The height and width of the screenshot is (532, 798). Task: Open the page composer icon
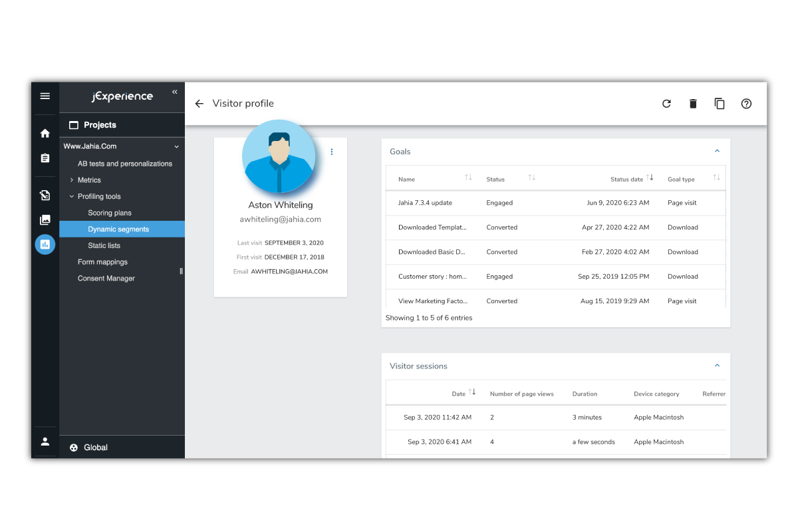click(45, 196)
